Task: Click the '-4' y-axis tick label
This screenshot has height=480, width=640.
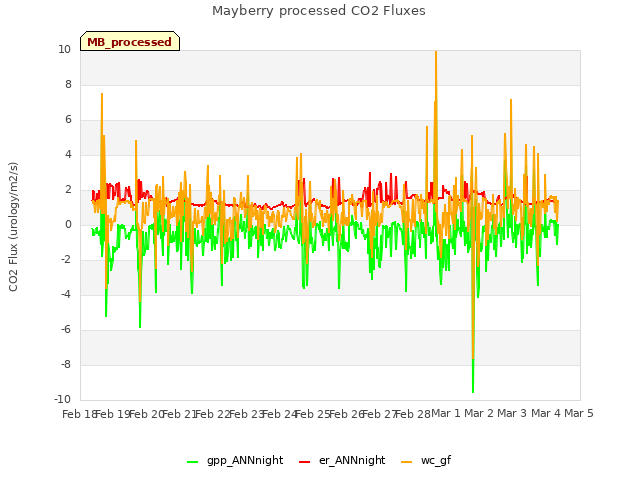Action: 66,294
